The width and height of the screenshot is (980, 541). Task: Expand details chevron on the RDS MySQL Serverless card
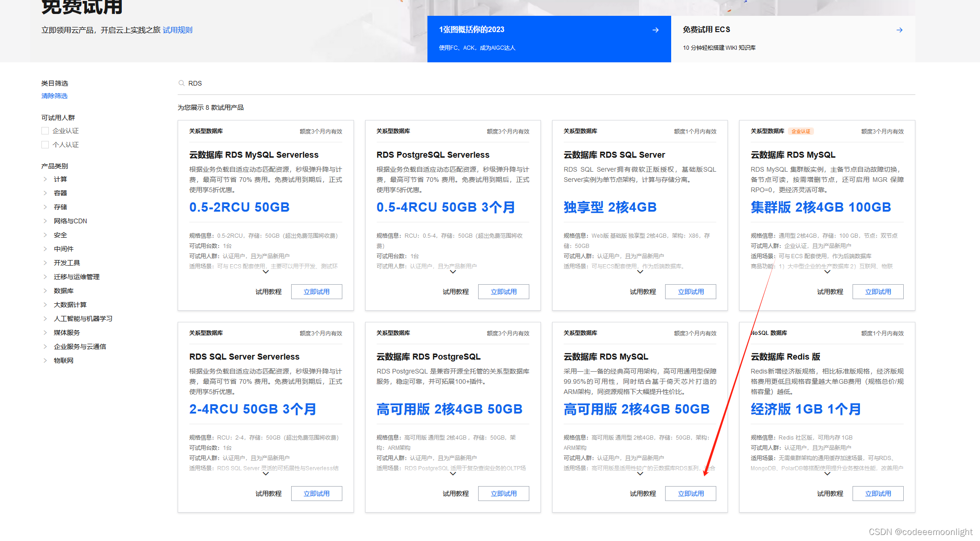(266, 272)
